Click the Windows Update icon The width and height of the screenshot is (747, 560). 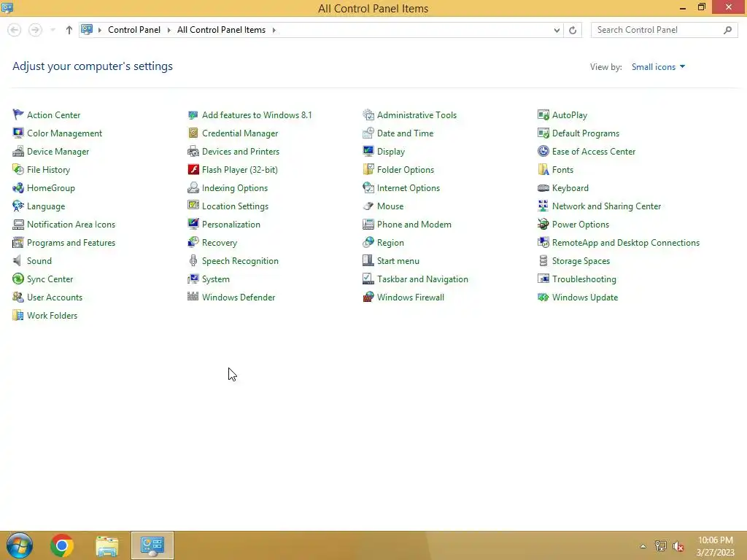[543, 297]
